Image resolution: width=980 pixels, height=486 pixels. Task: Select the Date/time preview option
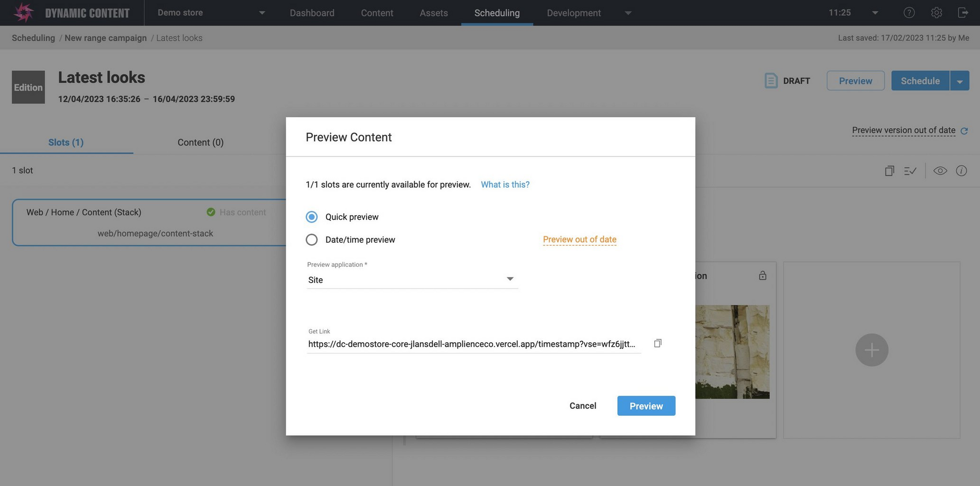[x=312, y=240]
